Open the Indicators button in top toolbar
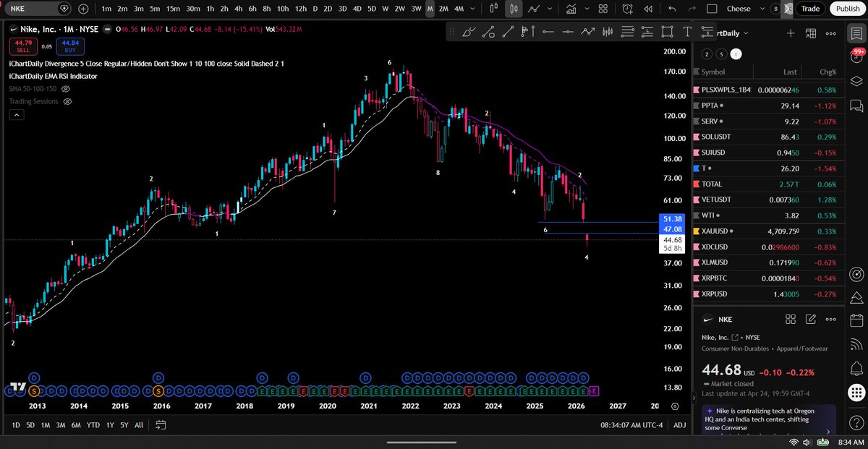Image resolution: width=868 pixels, height=449 pixels. [571, 9]
